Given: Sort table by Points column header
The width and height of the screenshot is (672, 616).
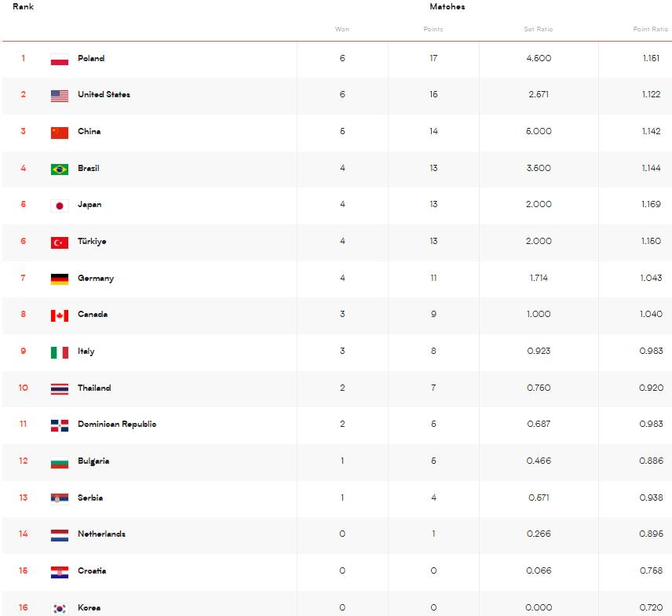Looking at the screenshot, I should [x=433, y=29].
